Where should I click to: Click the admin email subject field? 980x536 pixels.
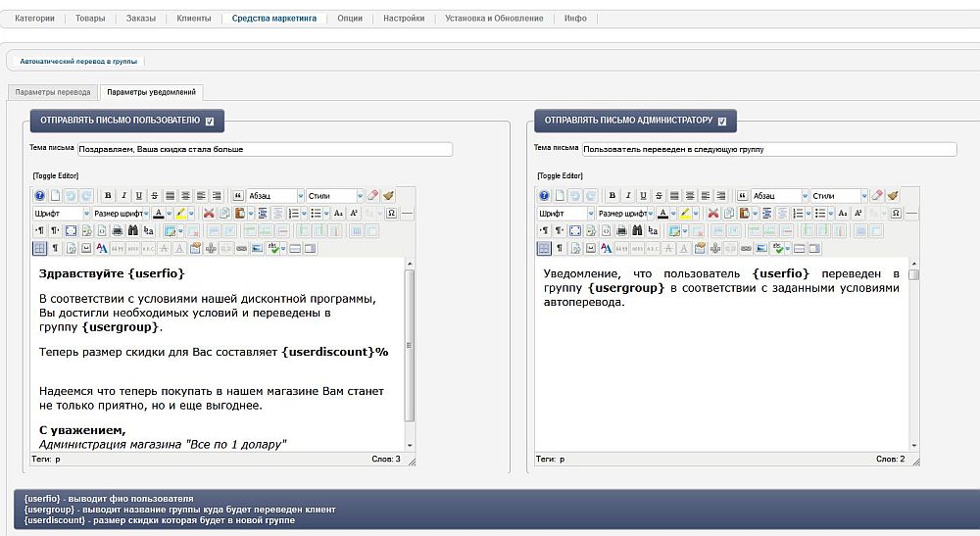[x=768, y=149]
